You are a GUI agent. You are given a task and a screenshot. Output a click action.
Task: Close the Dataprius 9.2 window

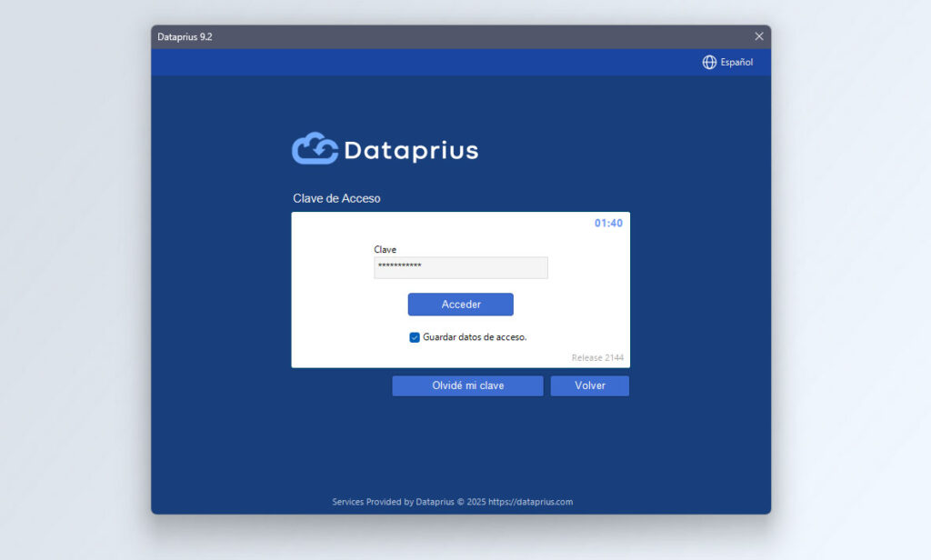point(759,36)
